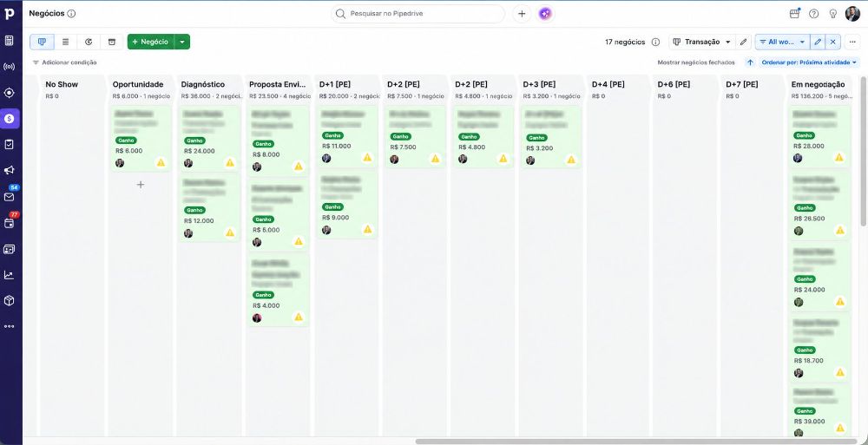
Task: Open the Insights chart icon in the sidebar
Action: 10,274
